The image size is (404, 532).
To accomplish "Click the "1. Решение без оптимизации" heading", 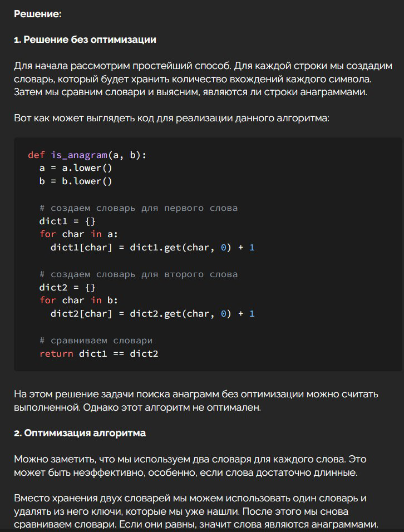I will coord(85,40).
